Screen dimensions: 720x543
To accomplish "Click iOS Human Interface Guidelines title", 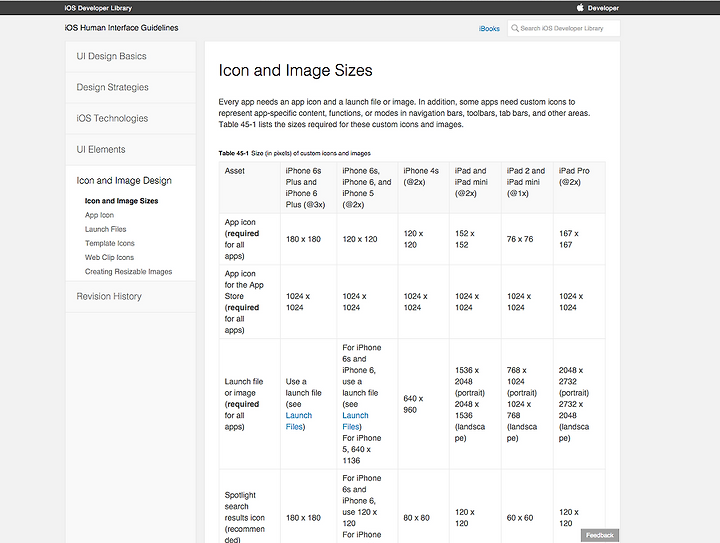I will [x=122, y=28].
